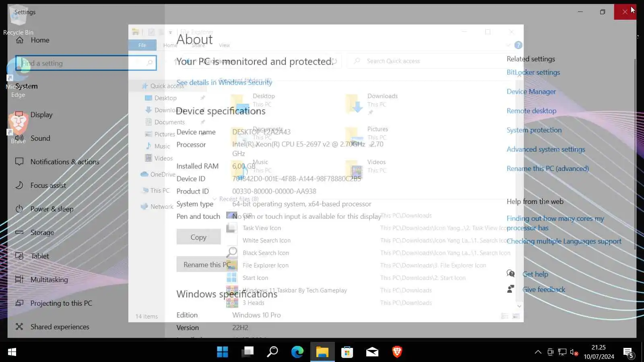Open Focus assist settings page
The width and height of the screenshot is (644, 362).
tap(40, 185)
